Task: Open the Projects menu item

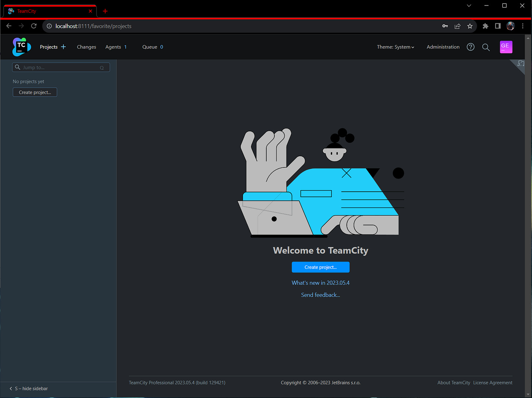Action: [49, 47]
